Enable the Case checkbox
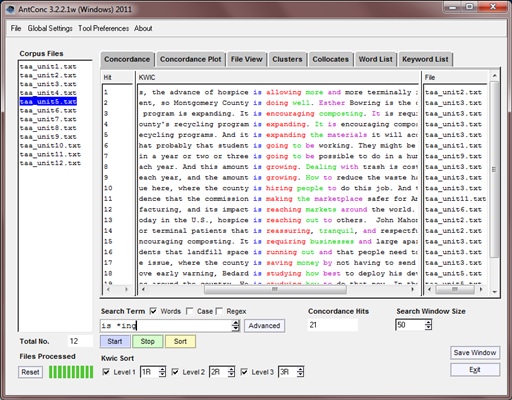The height and width of the screenshot is (400, 512). pos(189,311)
